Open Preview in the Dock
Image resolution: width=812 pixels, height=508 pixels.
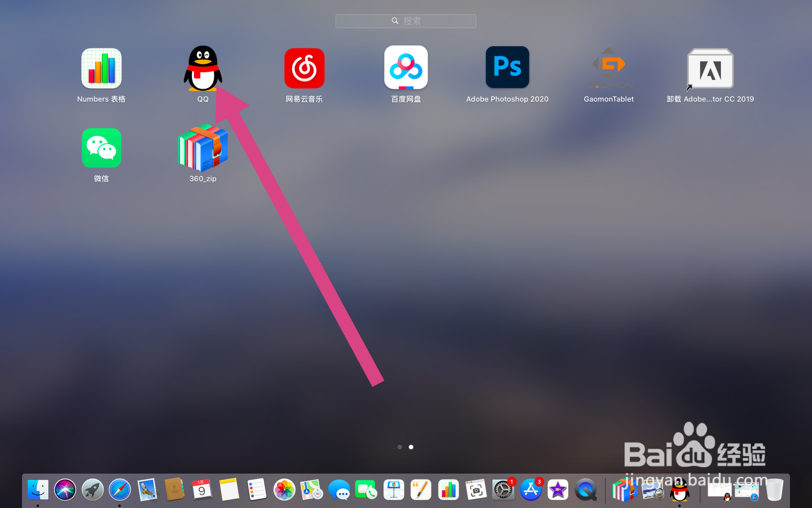(652, 490)
